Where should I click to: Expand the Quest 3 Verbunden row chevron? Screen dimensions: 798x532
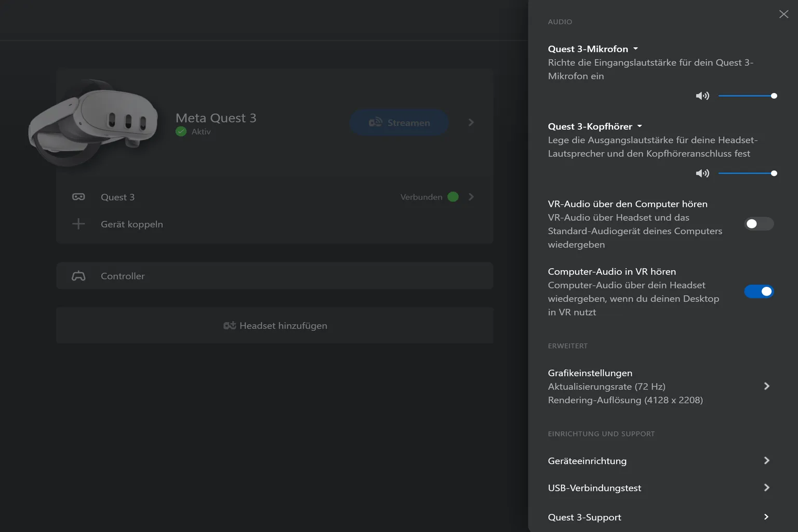pos(471,197)
